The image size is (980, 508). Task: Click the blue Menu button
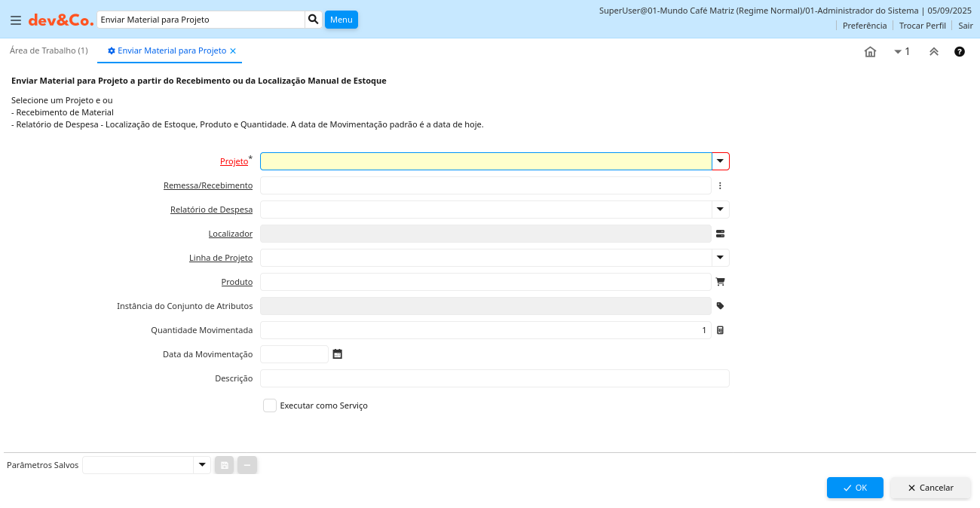[341, 20]
